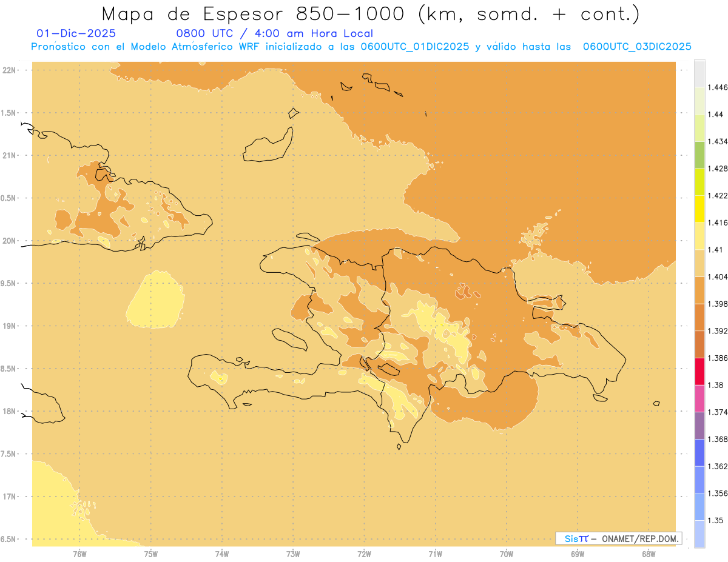This screenshot has width=728, height=562.
Task: Click the legend value "1.41"
Action: pyautogui.click(x=716, y=250)
